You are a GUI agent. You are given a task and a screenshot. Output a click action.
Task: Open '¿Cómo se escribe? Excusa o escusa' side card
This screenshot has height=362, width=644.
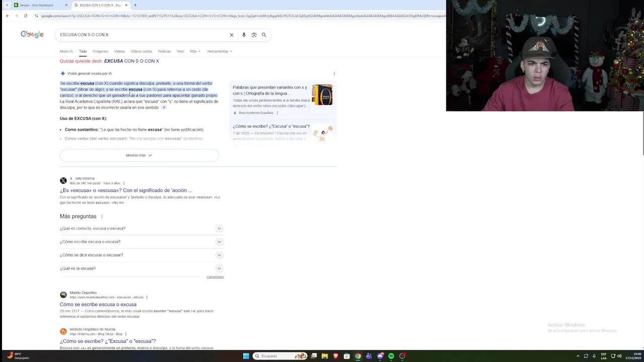coord(271,126)
